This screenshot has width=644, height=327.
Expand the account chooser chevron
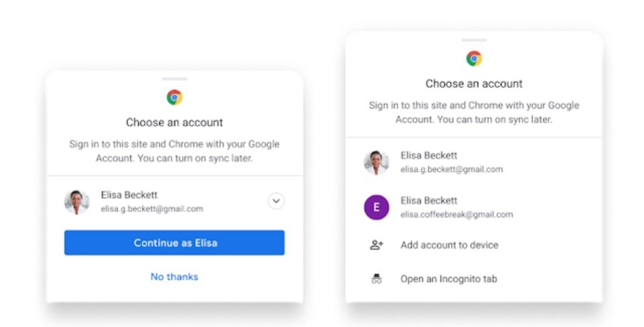(x=276, y=201)
